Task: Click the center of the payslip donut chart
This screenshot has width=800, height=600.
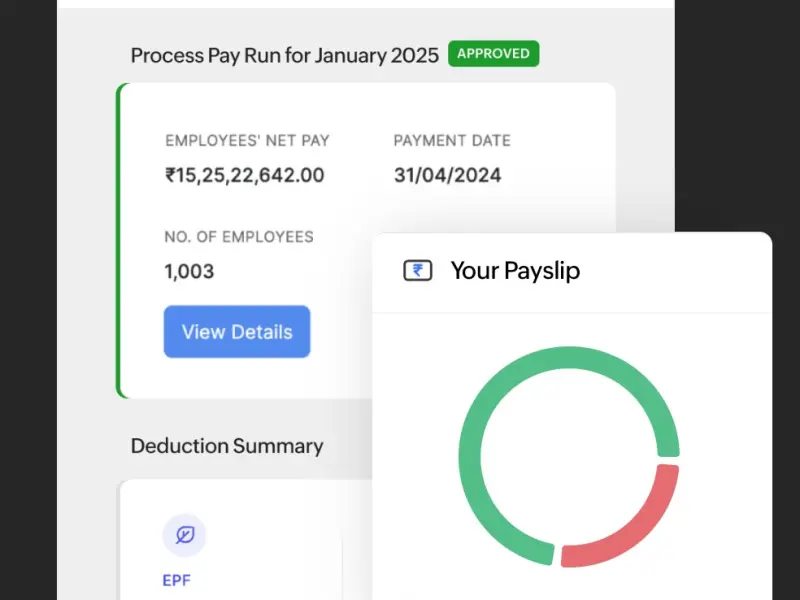Action: click(569, 457)
